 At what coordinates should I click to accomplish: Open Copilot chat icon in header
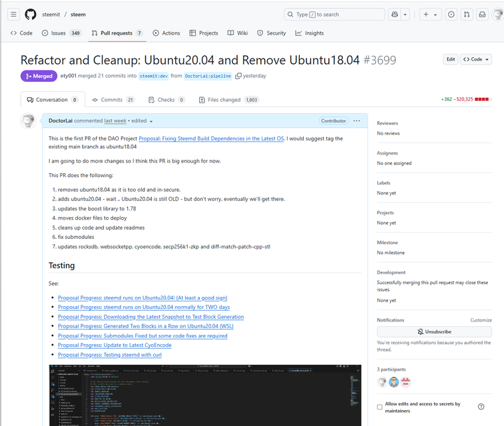click(x=395, y=15)
